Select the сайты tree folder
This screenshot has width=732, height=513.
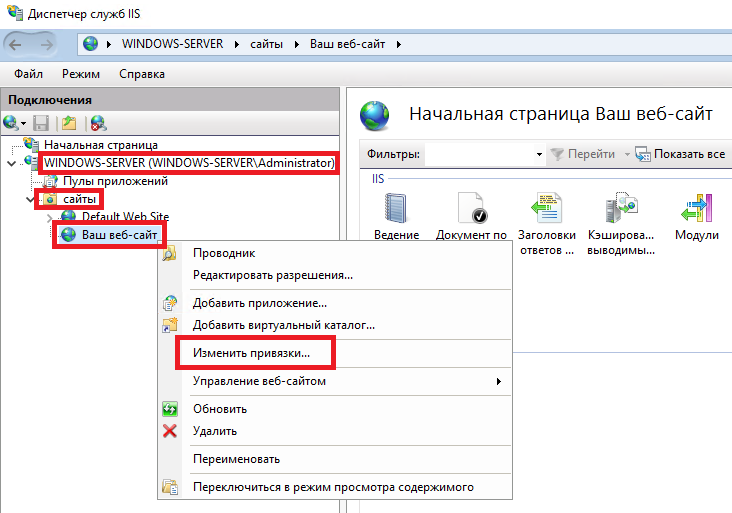79,199
